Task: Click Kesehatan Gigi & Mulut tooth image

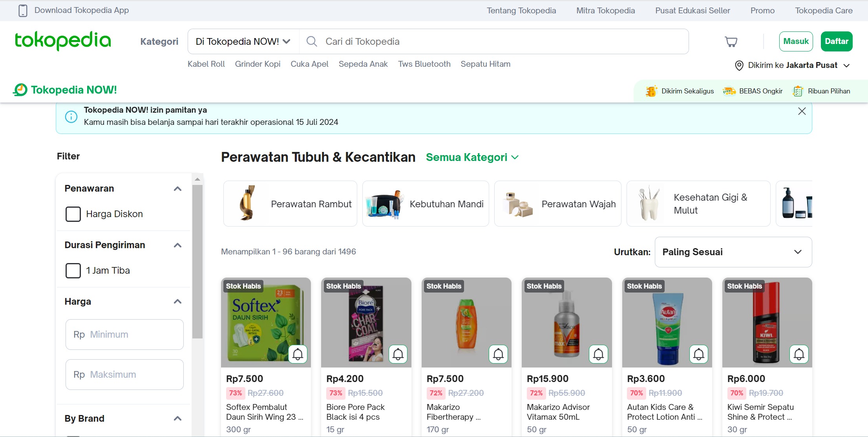Action: point(649,203)
